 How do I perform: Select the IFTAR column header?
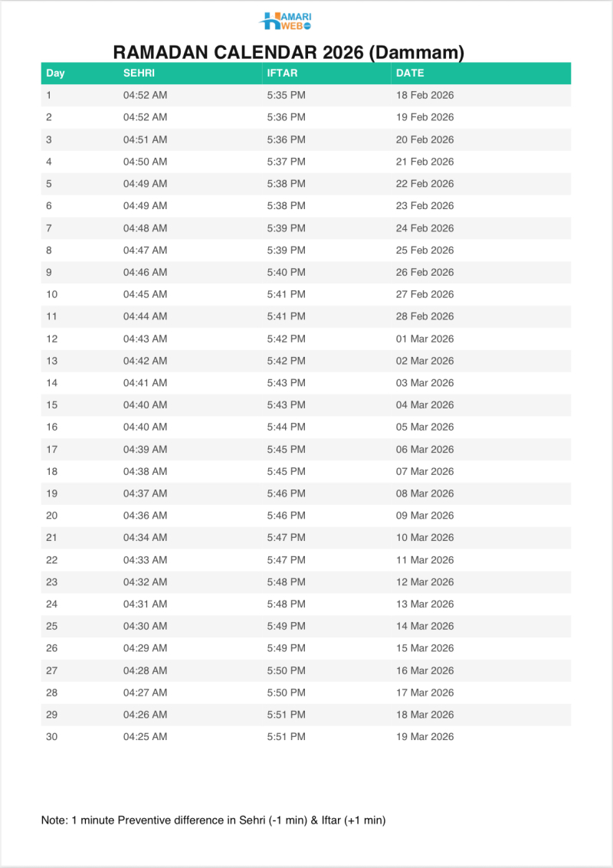tap(282, 74)
